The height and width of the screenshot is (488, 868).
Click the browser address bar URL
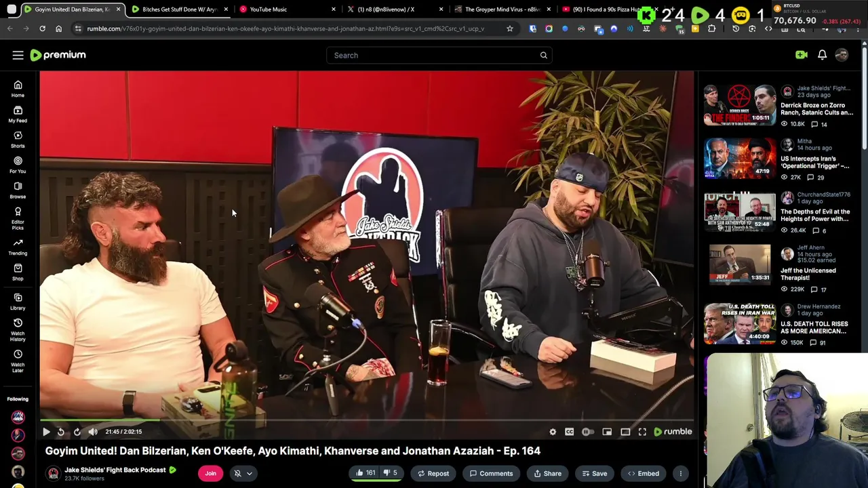pyautogui.click(x=285, y=28)
